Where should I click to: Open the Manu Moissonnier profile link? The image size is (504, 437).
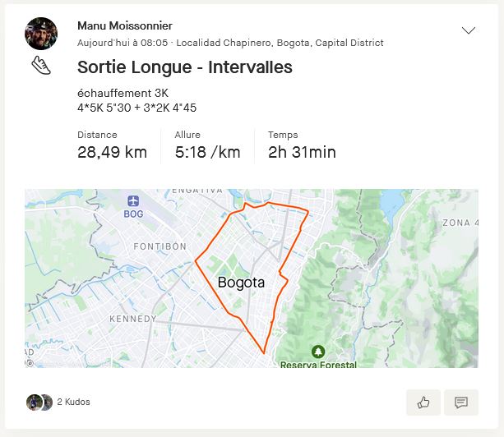pos(125,26)
